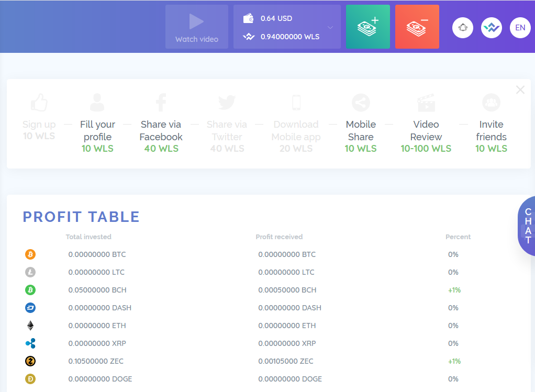
Task: Click the 0.00000000 BTC invested value
Action: pos(97,254)
